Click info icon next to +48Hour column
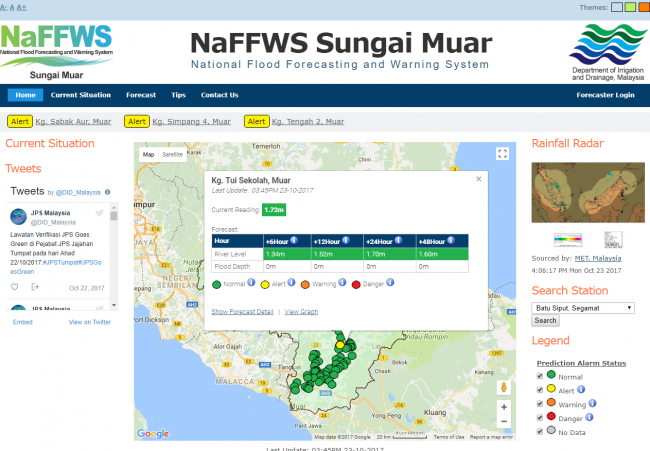 [453, 240]
